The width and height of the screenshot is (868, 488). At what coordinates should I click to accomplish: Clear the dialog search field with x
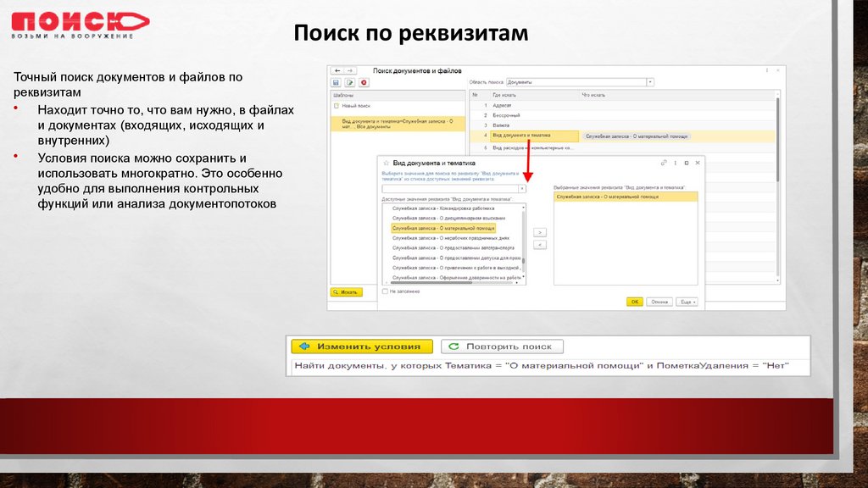(521, 189)
